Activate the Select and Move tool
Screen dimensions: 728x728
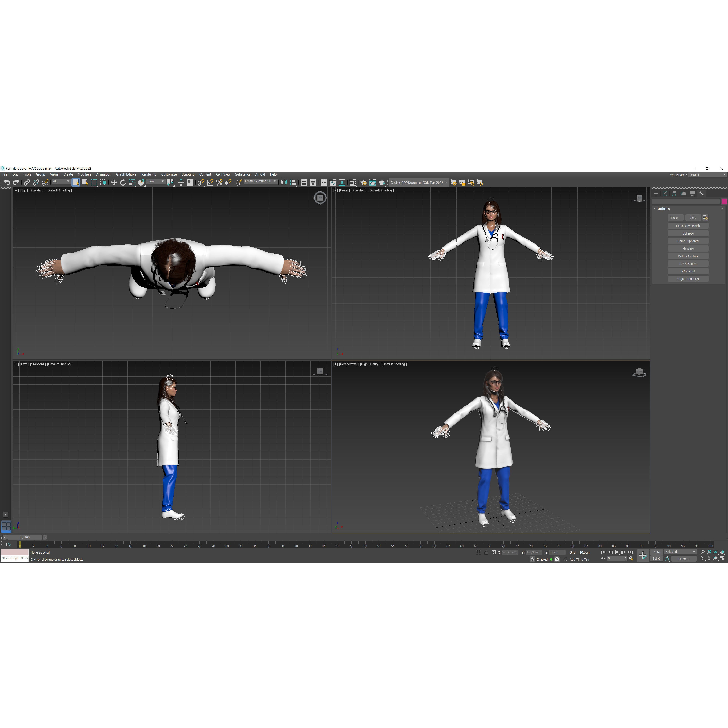pos(114,183)
